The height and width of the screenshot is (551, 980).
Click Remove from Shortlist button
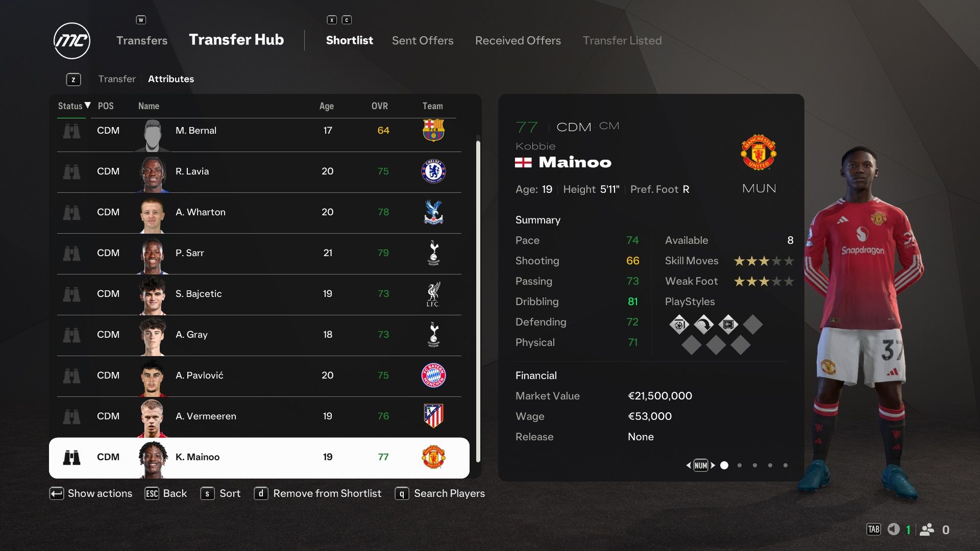(318, 493)
